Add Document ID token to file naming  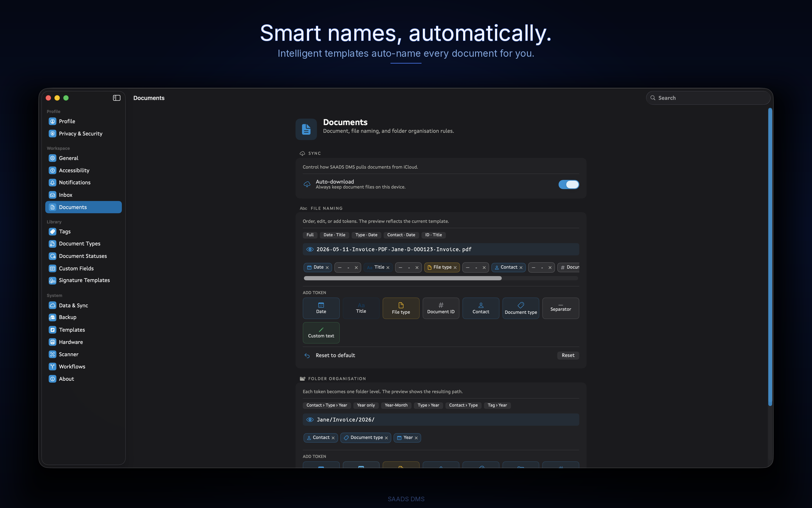point(441,308)
